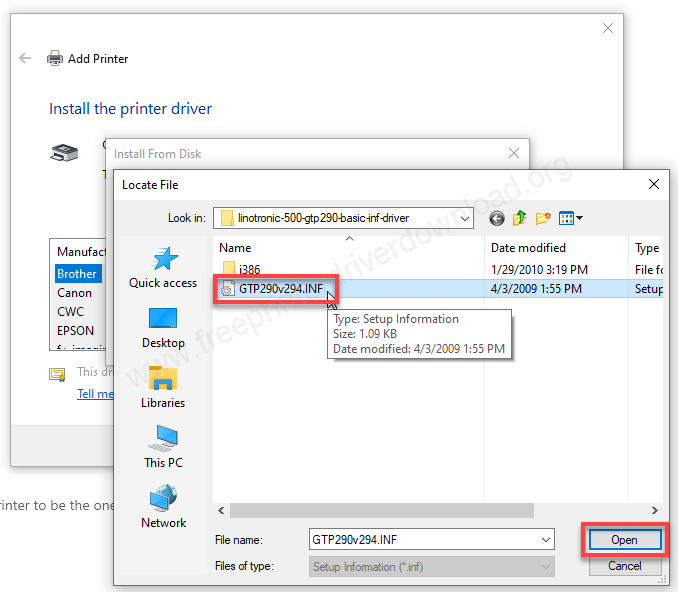678x592 pixels.
Task: Click the horizontal scrollbar right arrow
Action: pyautogui.click(x=654, y=510)
